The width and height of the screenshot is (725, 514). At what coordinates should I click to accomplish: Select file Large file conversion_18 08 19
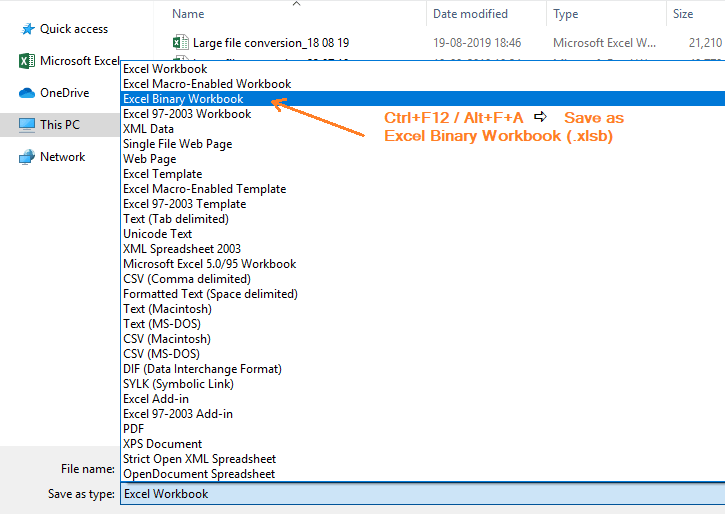point(271,43)
